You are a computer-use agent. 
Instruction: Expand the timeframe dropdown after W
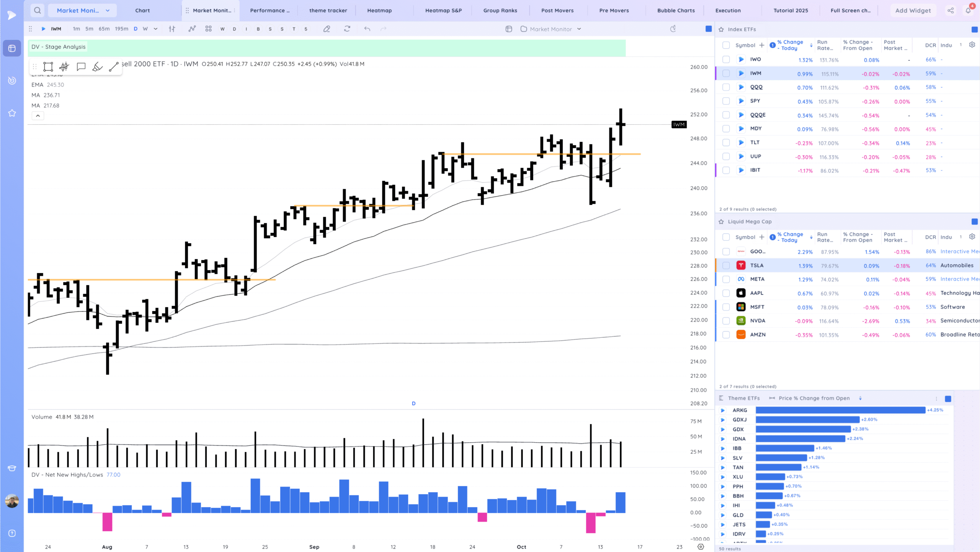(x=155, y=29)
